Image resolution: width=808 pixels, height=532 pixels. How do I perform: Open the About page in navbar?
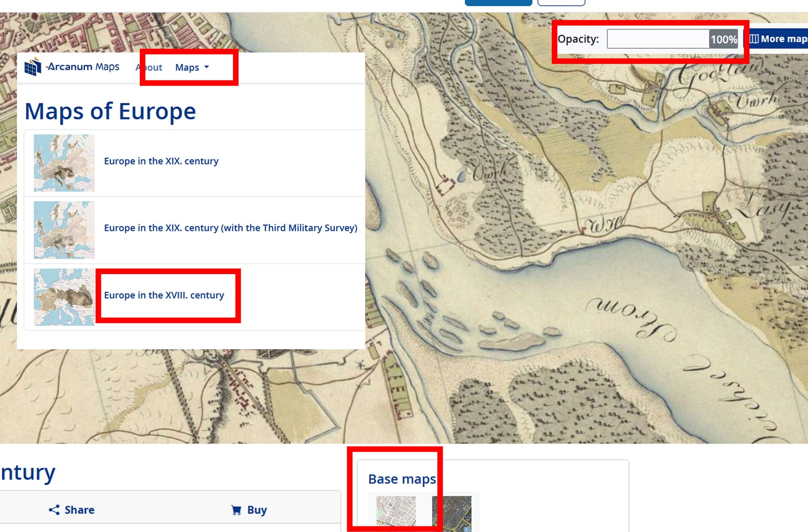click(149, 67)
